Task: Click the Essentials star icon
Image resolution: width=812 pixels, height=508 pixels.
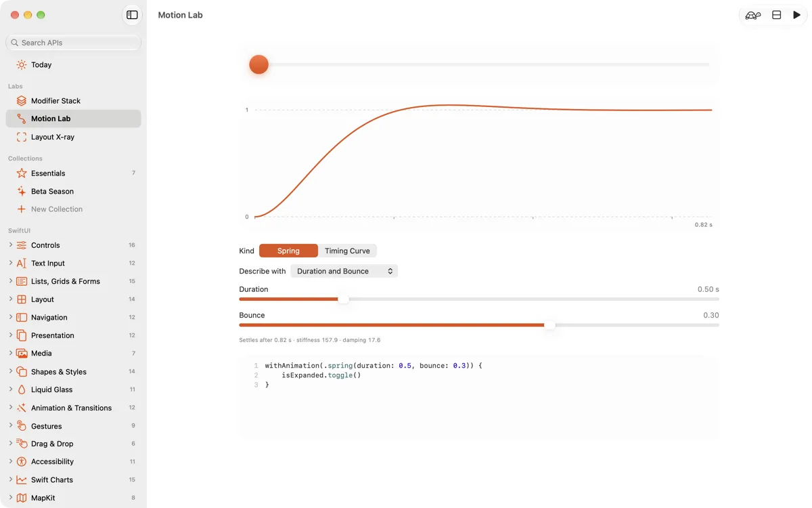Action: pyautogui.click(x=22, y=173)
